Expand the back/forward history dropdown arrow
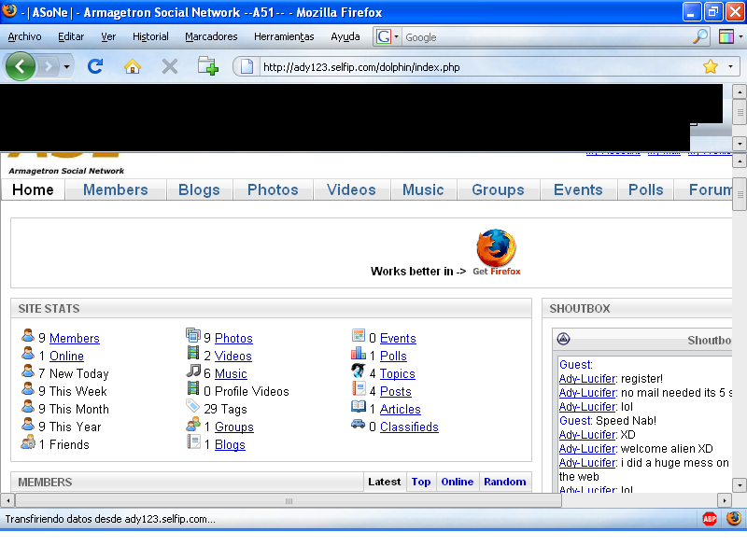This screenshot has width=747, height=560. [68, 66]
